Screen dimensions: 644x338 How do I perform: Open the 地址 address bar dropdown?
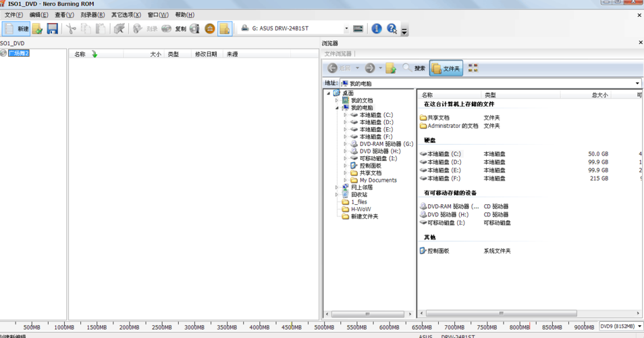pyautogui.click(x=637, y=83)
